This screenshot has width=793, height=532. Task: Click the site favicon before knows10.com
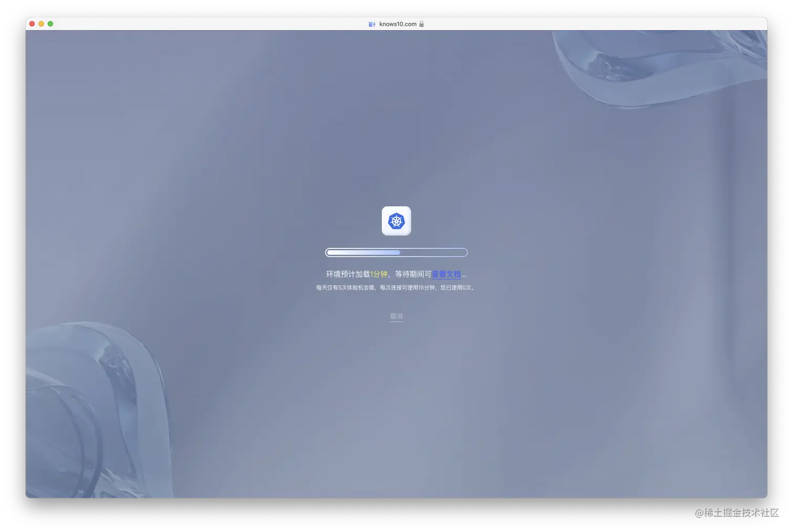coord(372,24)
